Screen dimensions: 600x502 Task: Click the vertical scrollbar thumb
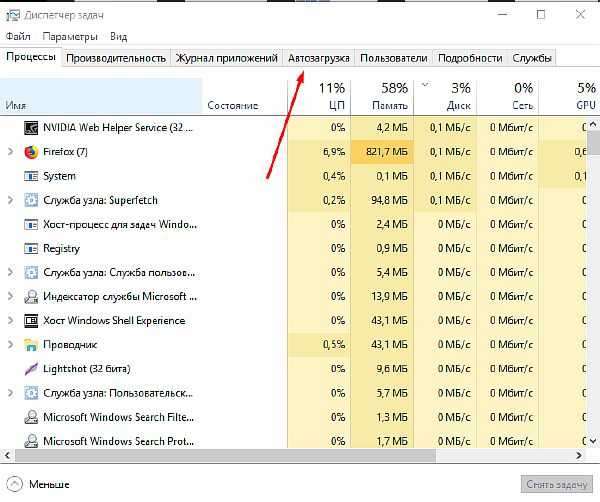point(593,142)
